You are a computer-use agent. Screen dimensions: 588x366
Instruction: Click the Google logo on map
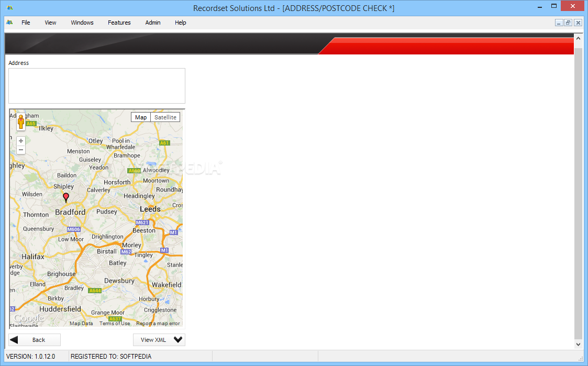click(28, 319)
